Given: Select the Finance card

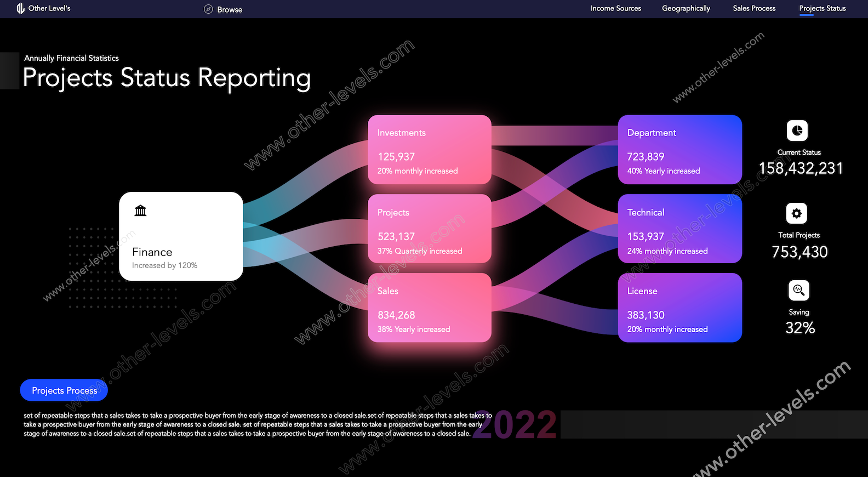Looking at the screenshot, I should point(181,236).
